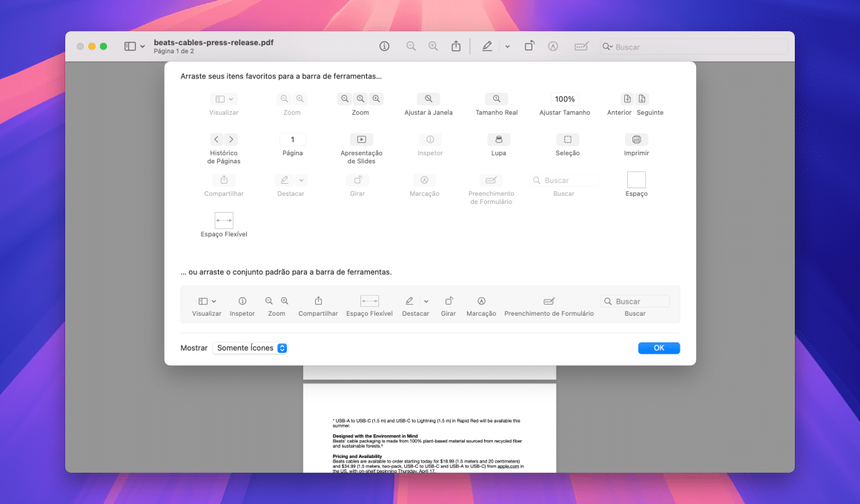Open the Mostrar Somente Ícones popup
Screen dimensions: 860x504
[250, 348]
